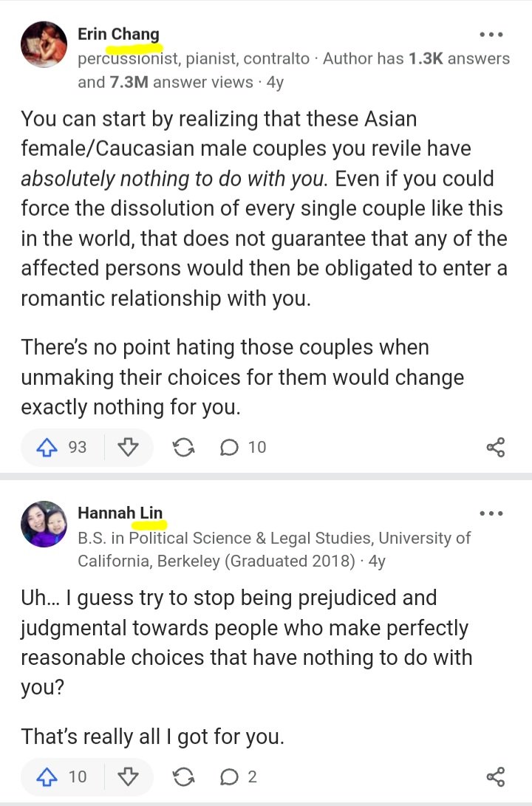Open Erin Chang's credential percussionist, pianist, contralto
Image resolution: width=532 pixels, height=806 pixels.
[x=194, y=58]
